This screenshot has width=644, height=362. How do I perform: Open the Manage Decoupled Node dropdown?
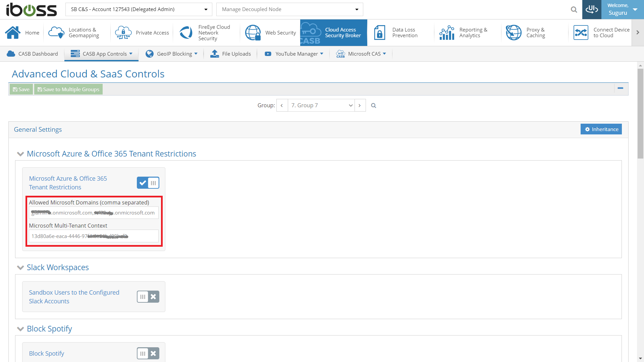pyautogui.click(x=290, y=9)
